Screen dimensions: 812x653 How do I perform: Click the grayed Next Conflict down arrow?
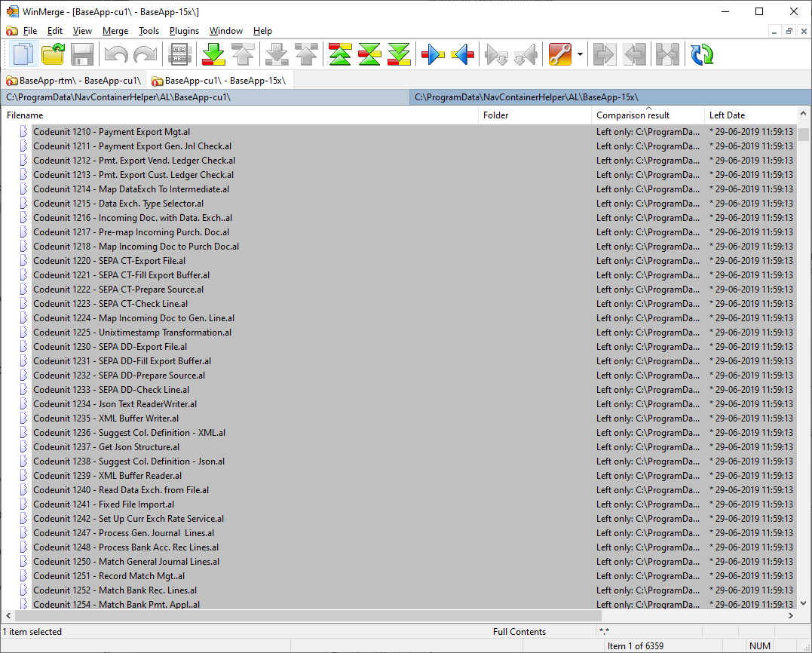pyautogui.click(x=277, y=54)
